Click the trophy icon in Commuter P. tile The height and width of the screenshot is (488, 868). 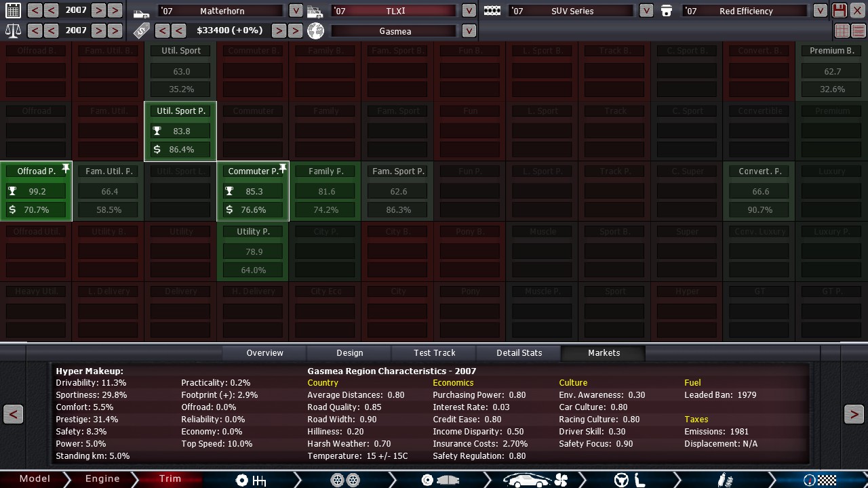229,191
